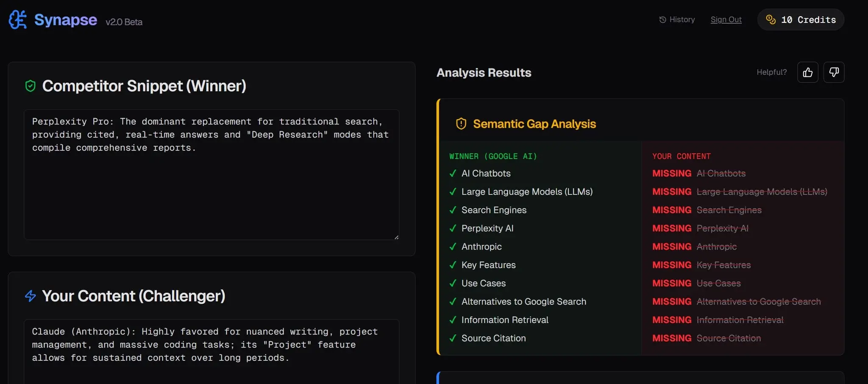
Task: Click the Analysis Results heading
Action: pos(484,73)
